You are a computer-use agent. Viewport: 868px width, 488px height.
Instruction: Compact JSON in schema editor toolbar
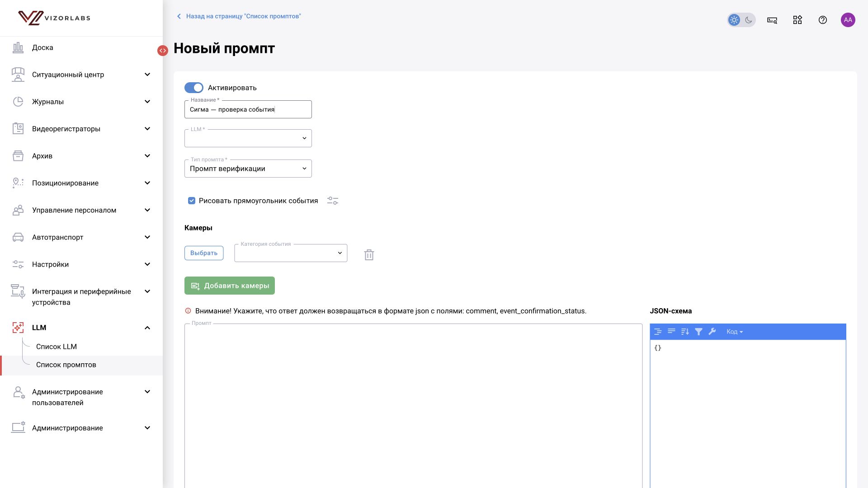(x=672, y=332)
